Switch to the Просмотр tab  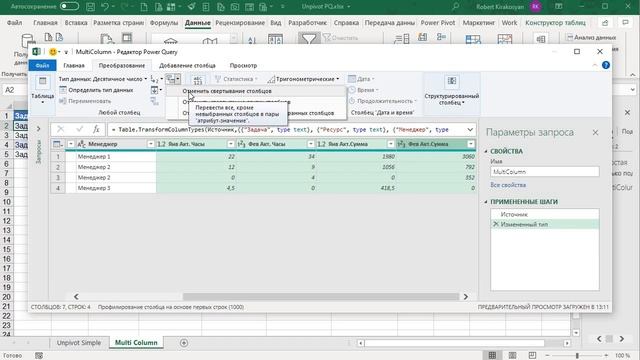tap(243, 65)
